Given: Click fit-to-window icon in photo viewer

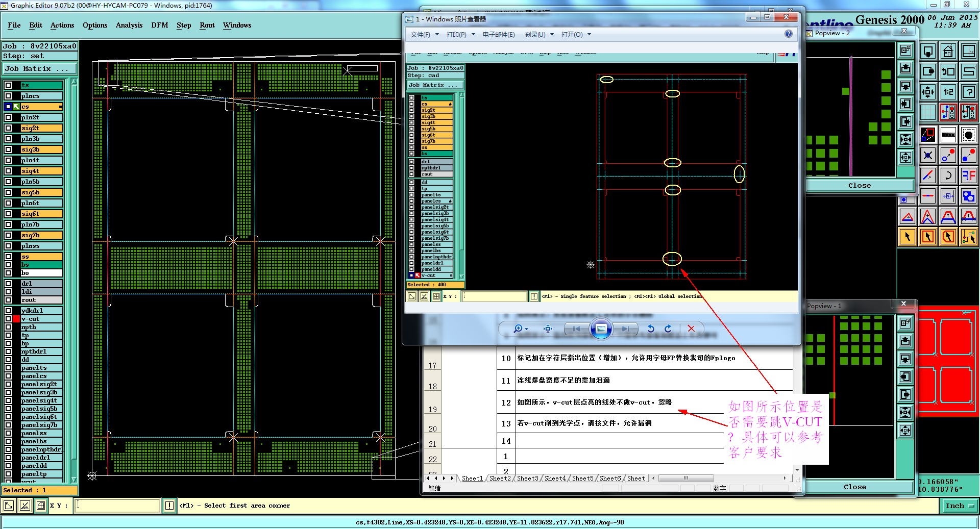Looking at the screenshot, I should (548, 329).
